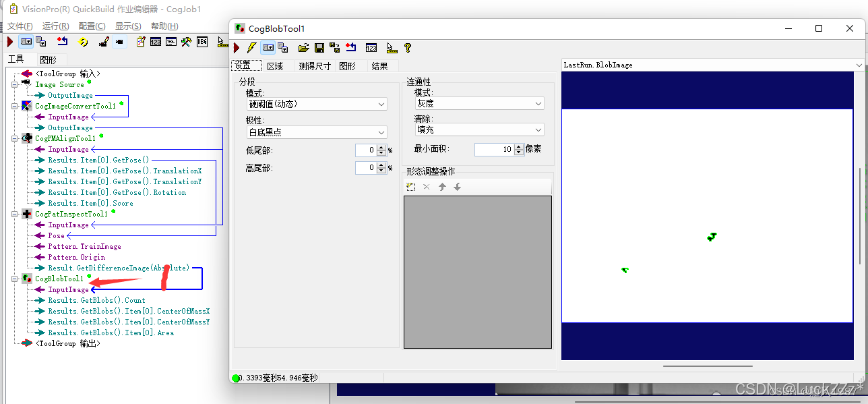The width and height of the screenshot is (868, 404).
Task: Open the 极性 polarity dropdown
Action: click(x=381, y=133)
